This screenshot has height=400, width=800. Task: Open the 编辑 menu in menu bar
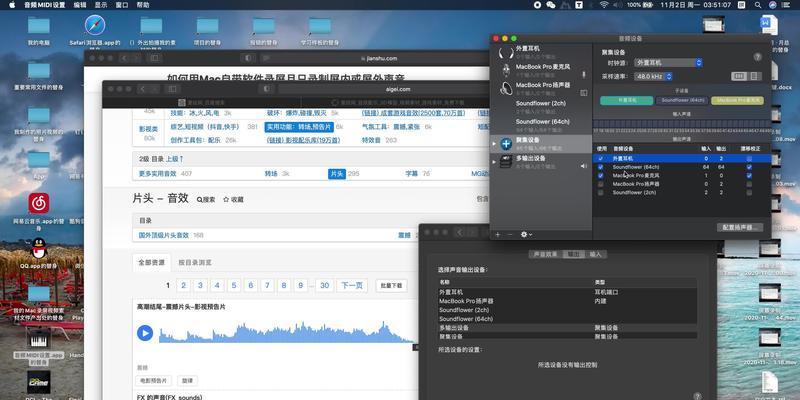tap(80, 5)
